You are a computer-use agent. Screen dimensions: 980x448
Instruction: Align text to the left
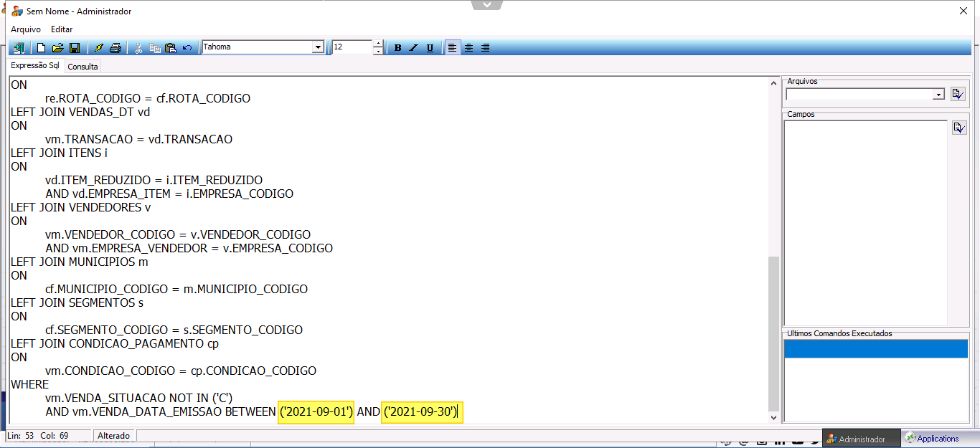pyautogui.click(x=453, y=48)
